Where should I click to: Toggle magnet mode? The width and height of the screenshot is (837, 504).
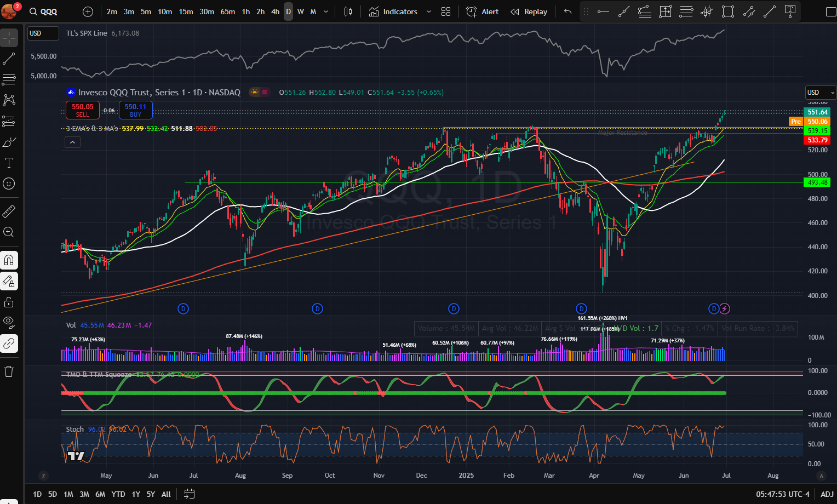click(x=9, y=260)
